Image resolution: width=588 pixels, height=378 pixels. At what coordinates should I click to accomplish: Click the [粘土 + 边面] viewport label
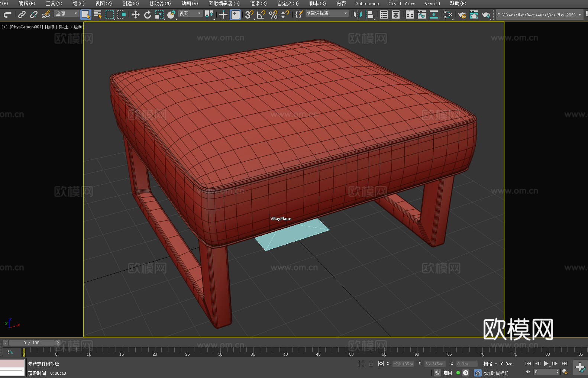[x=71, y=27]
